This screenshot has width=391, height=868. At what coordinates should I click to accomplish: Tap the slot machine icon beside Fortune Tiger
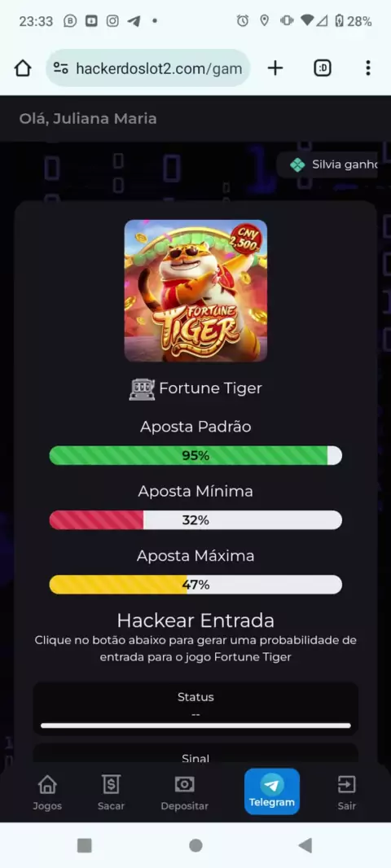click(142, 388)
